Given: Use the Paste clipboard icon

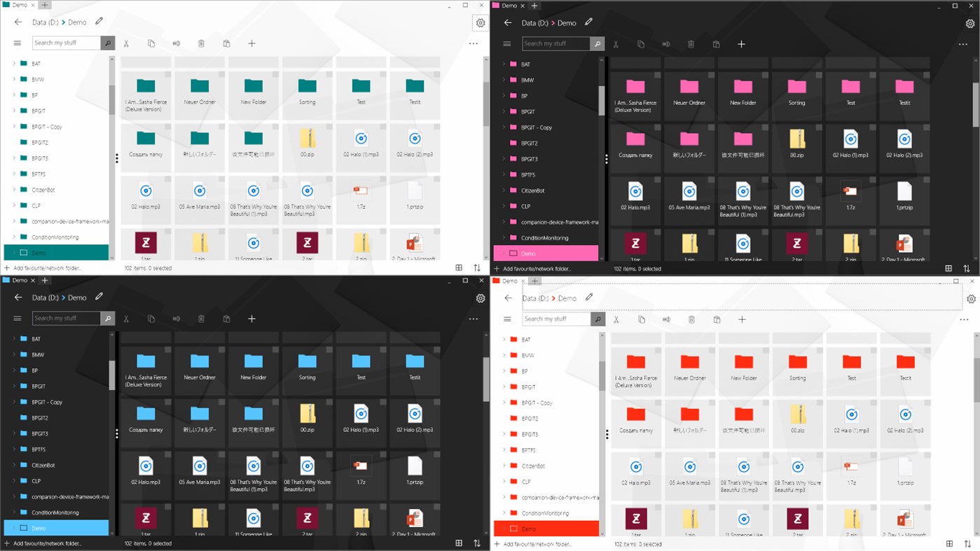Looking at the screenshot, I should (226, 43).
